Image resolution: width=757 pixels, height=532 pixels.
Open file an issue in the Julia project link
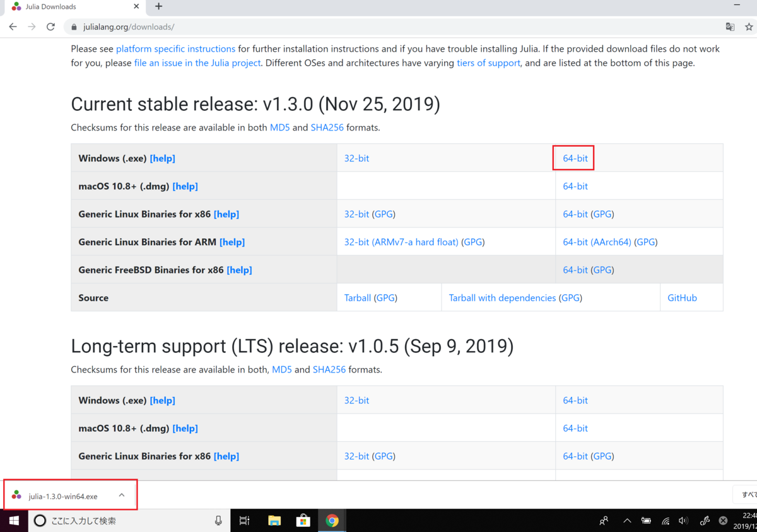pos(197,63)
